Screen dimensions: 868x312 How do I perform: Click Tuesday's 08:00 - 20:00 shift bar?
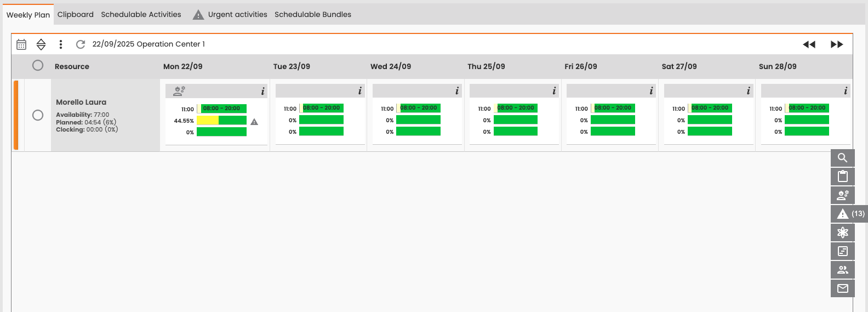(x=322, y=108)
